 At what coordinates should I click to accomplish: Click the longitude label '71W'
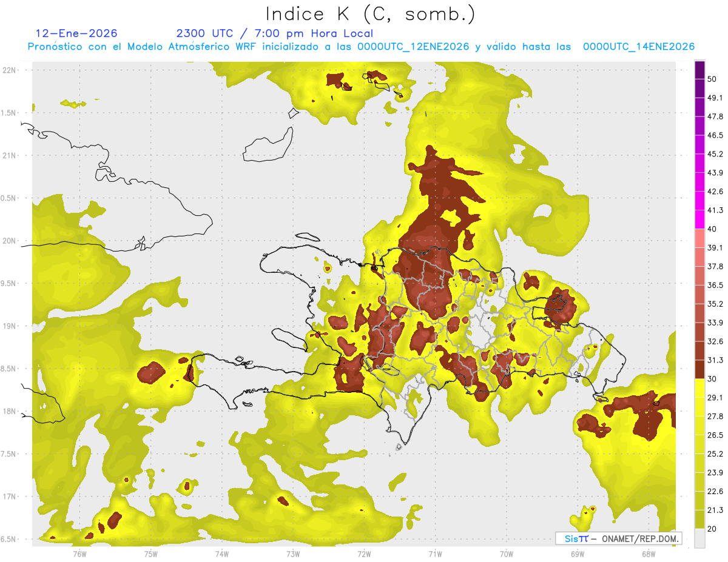click(x=435, y=554)
